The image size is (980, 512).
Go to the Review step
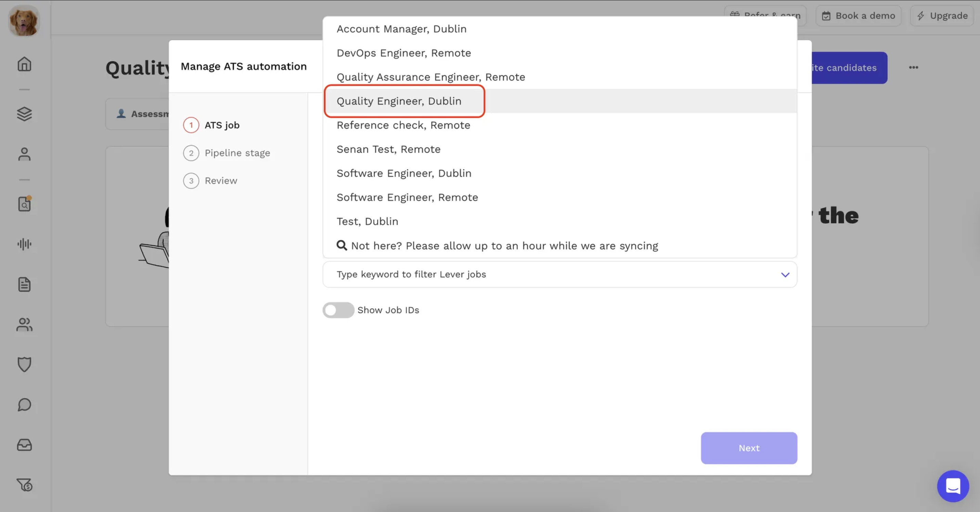[x=221, y=180]
